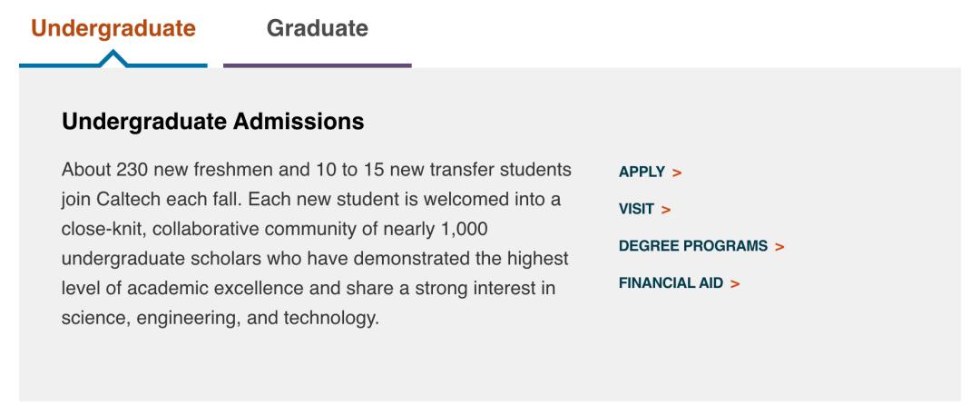980x415 pixels.
Task: Go to DEGREE PROGRAMS
Action: (693, 246)
